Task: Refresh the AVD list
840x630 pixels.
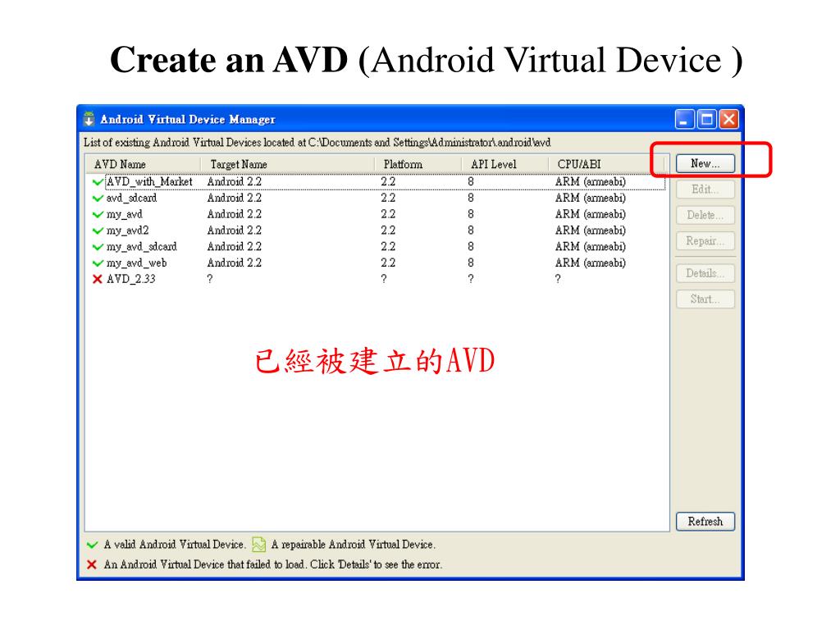Action: pyautogui.click(x=705, y=521)
